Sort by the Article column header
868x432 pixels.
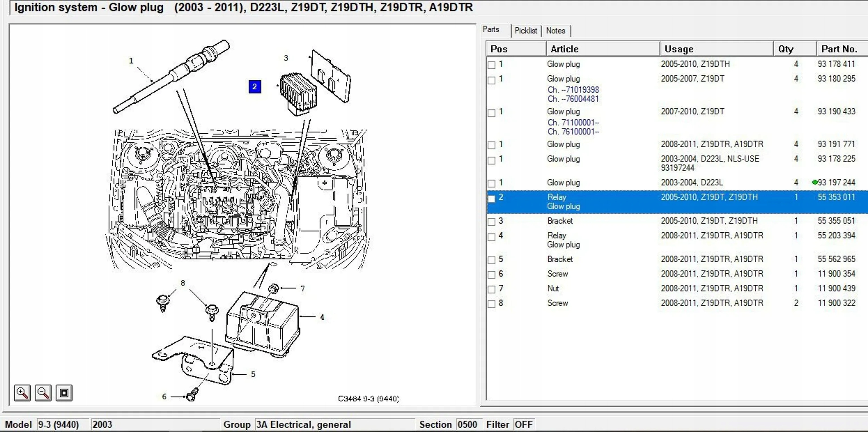[603, 49]
